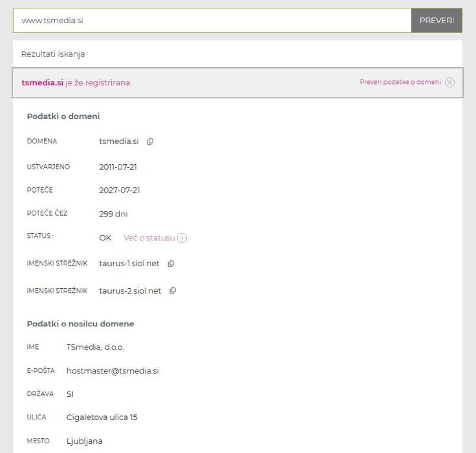The width and height of the screenshot is (476, 453).
Task: Click the OK status value
Action: tap(105, 238)
